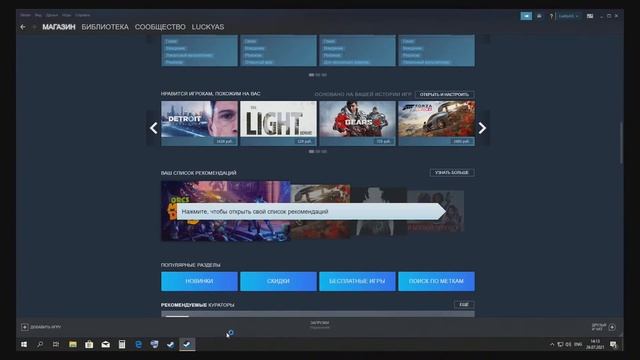Open File Explorer from taskbar
Image resolution: width=640 pixels, height=360 pixels.
(73, 344)
